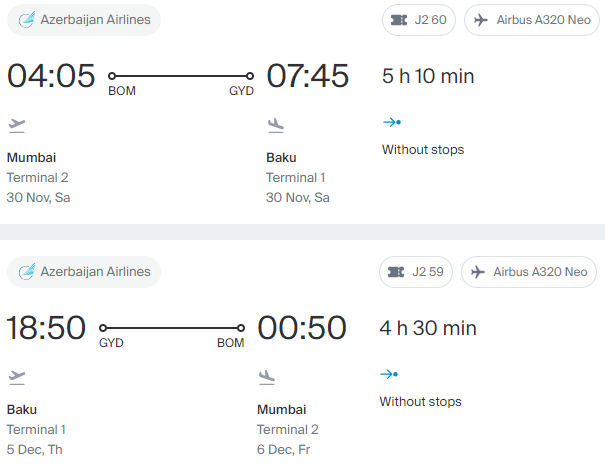
Task: Click the Azerbaijan Airlines logo on first flight
Action: click(x=27, y=20)
